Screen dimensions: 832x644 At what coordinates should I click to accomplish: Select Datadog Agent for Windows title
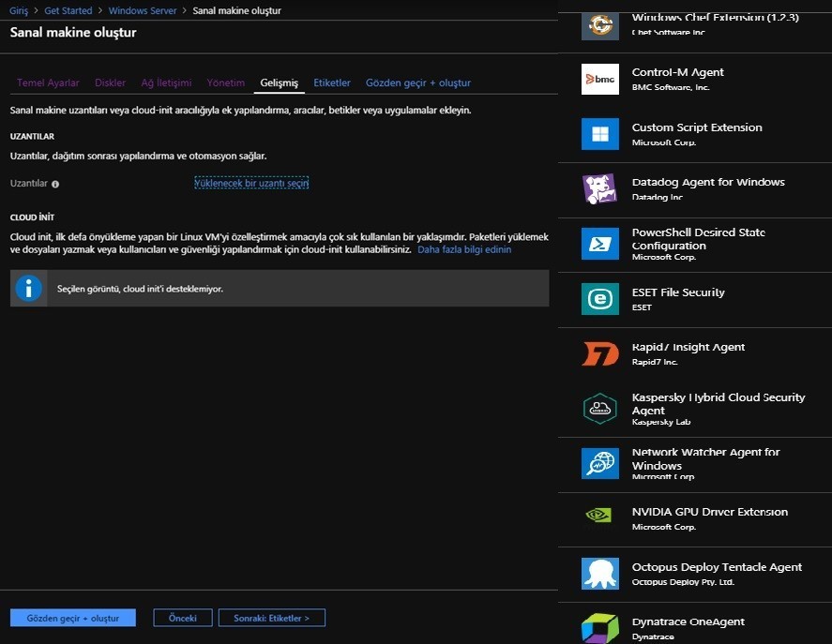(708, 182)
